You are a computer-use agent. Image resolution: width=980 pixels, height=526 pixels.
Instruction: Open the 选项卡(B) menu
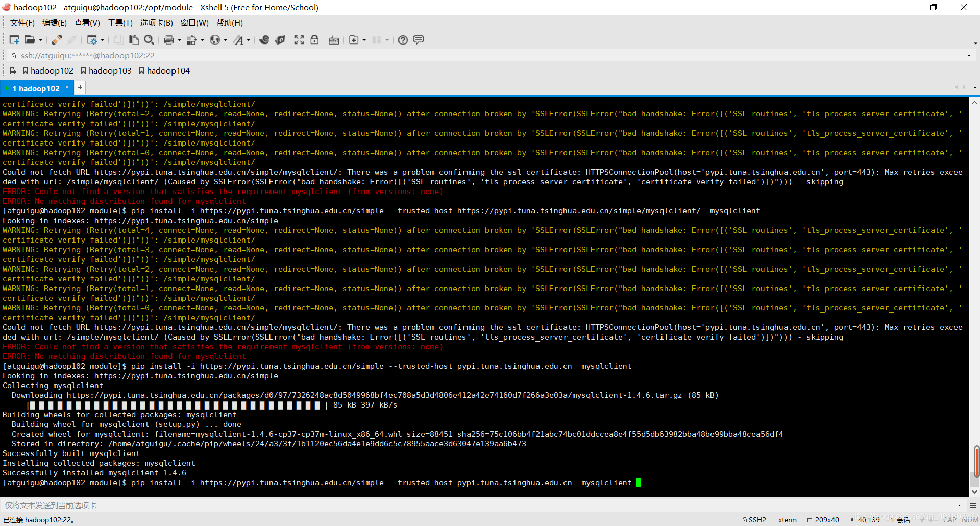(157, 23)
